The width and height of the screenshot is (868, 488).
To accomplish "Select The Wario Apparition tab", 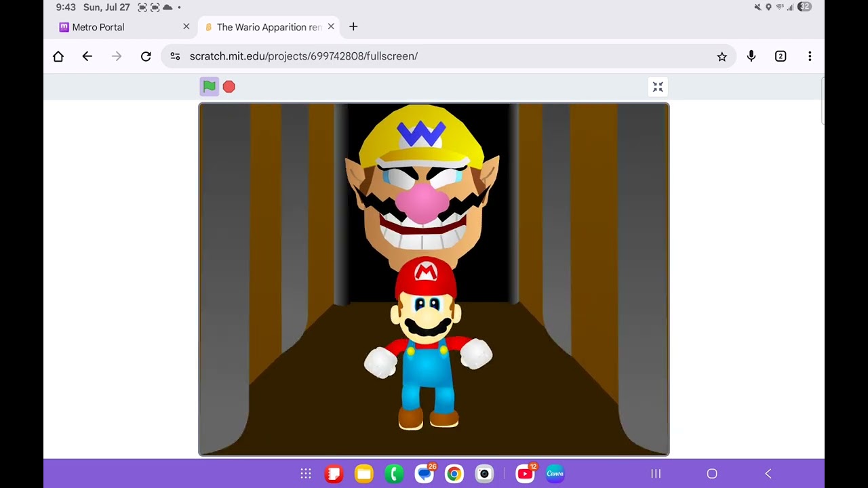I will pos(269,27).
